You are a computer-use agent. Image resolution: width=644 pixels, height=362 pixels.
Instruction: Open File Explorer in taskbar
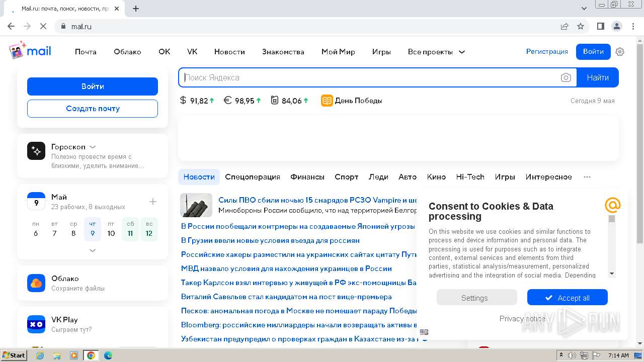click(57, 355)
